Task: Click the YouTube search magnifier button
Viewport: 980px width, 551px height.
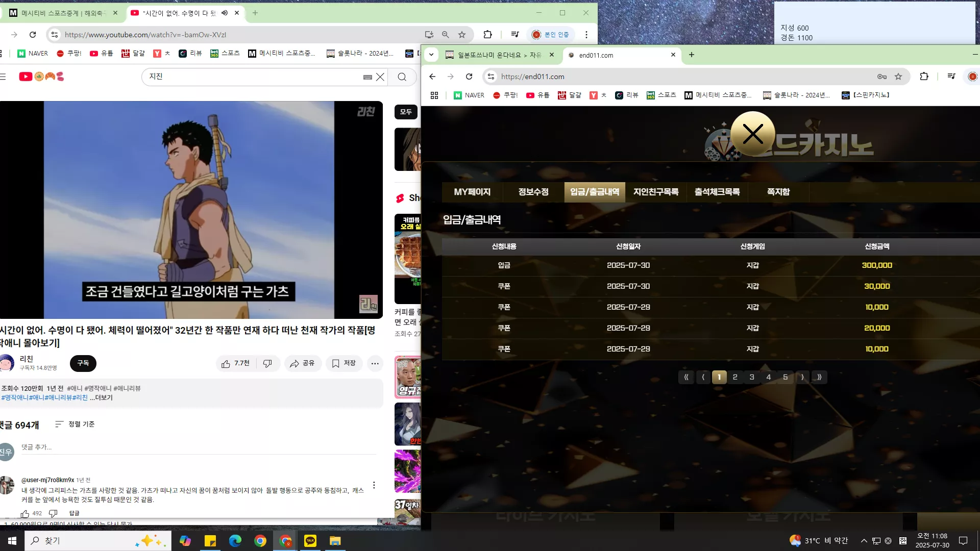Action: point(402,77)
